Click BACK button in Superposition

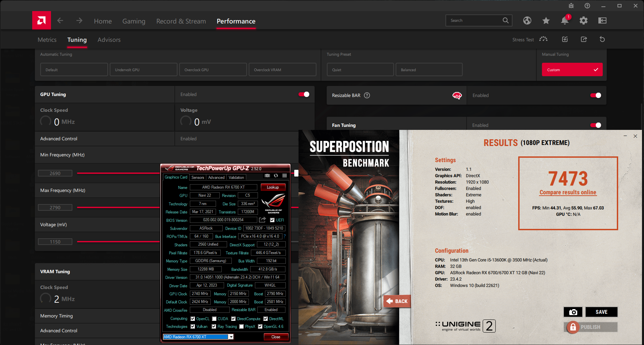397,301
